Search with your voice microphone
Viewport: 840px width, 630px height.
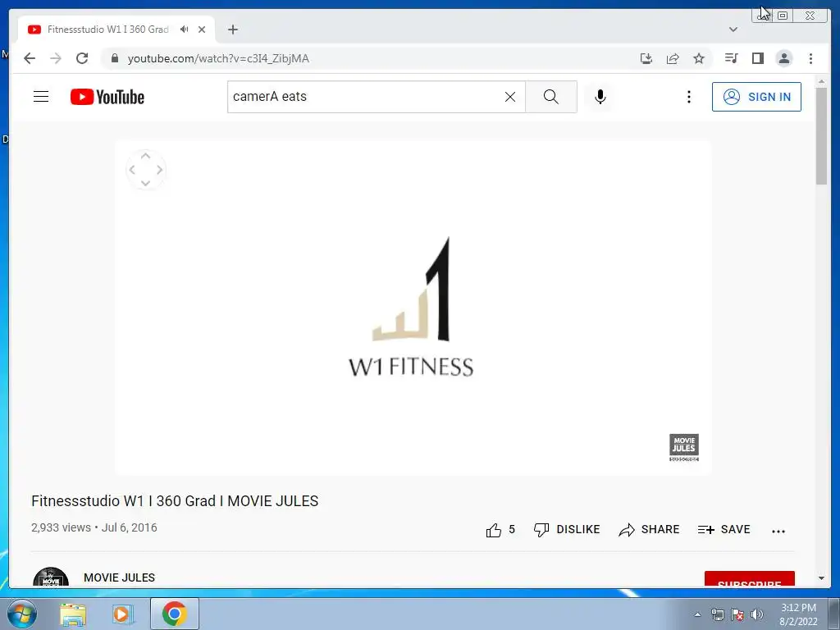pos(600,97)
